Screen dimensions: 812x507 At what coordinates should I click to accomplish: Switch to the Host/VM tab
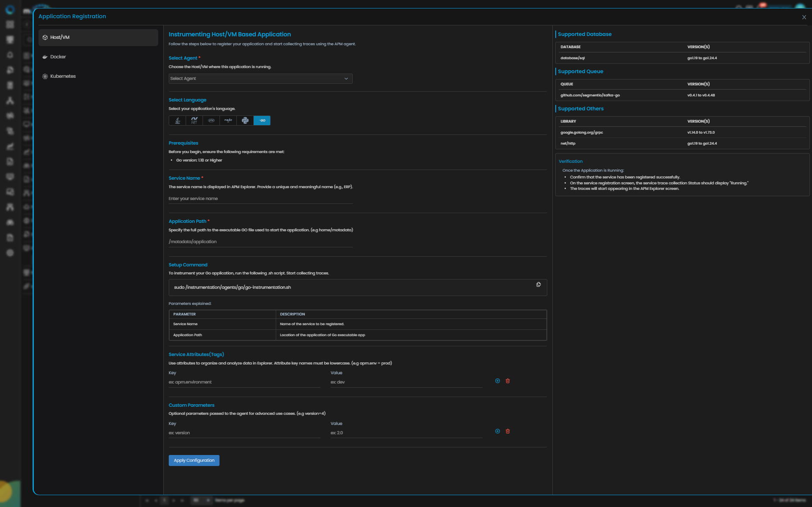[98, 38]
